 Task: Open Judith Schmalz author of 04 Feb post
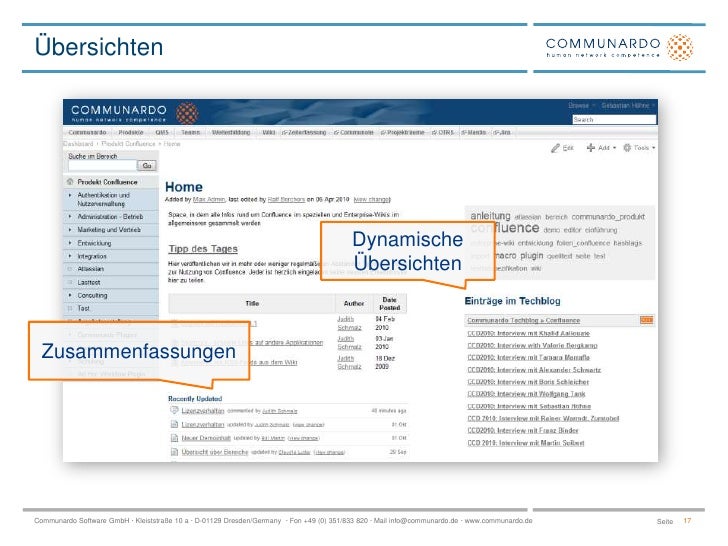[x=349, y=323]
